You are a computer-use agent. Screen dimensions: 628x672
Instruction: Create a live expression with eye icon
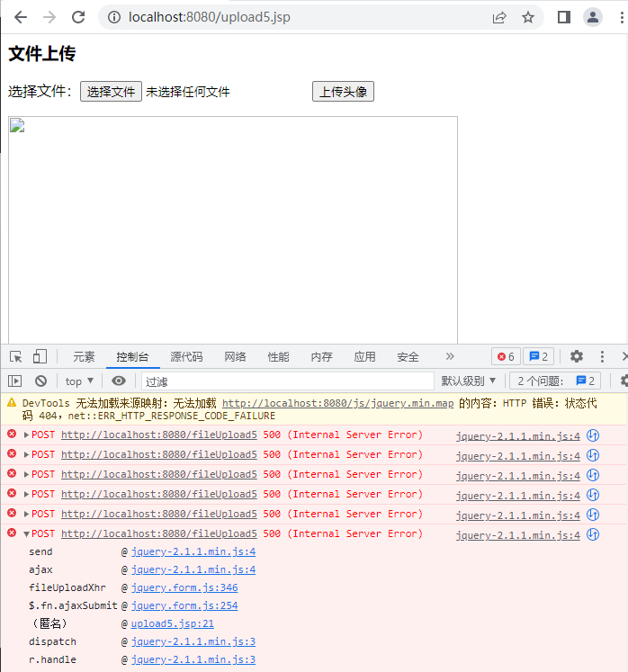(x=119, y=381)
